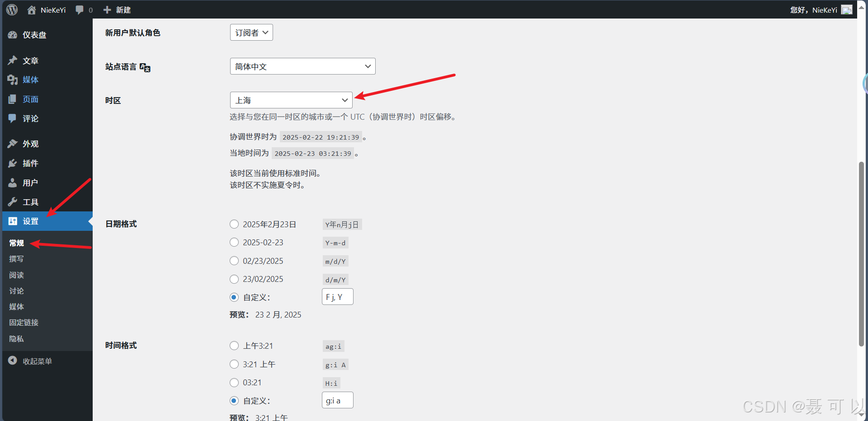Click 您好，NieKeYi account greeting
The image size is (868, 421).
[x=814, y=10]
